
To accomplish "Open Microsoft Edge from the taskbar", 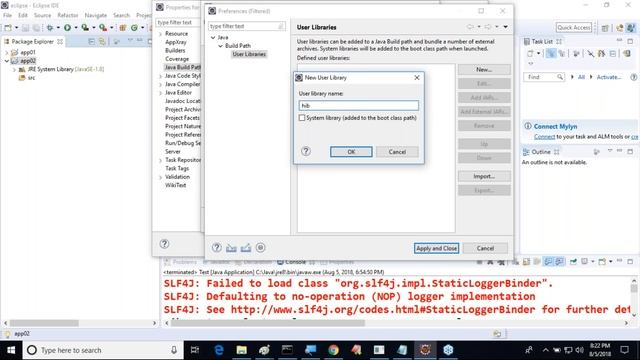I will [219, 350].
